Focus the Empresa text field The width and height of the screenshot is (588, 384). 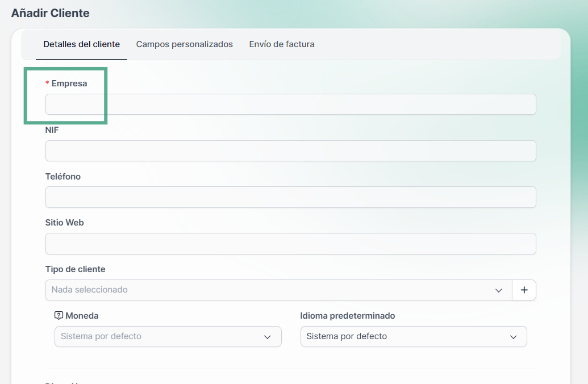[x=290, y=105]
